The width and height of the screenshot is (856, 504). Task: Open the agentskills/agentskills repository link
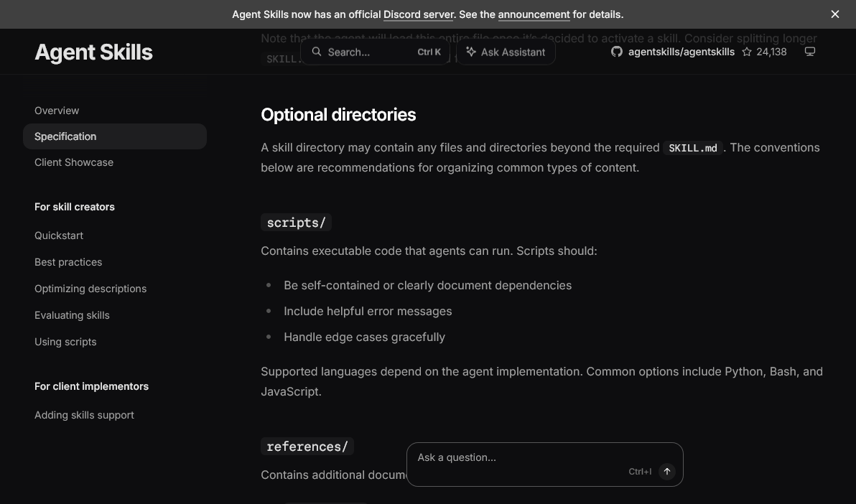tap(681, 52)
